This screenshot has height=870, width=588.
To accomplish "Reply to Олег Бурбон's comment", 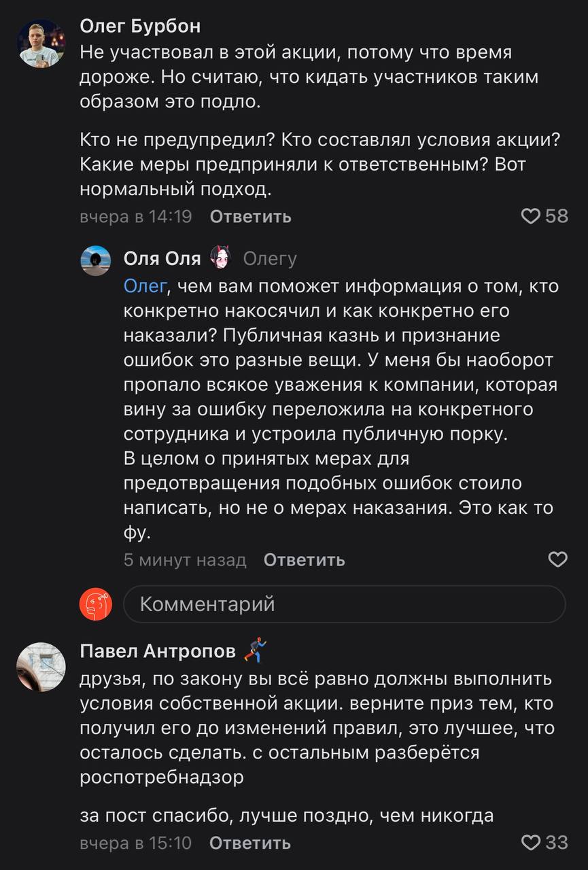I will [250, 217].
